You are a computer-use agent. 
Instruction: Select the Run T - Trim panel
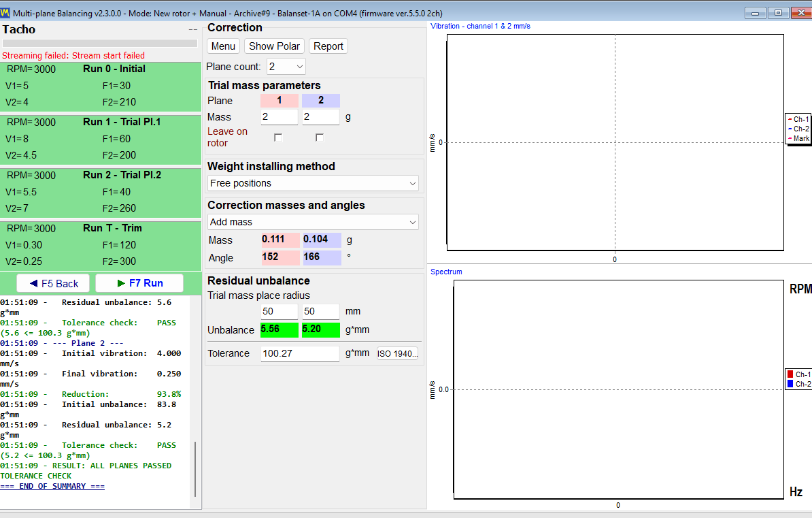coord(101,245)
